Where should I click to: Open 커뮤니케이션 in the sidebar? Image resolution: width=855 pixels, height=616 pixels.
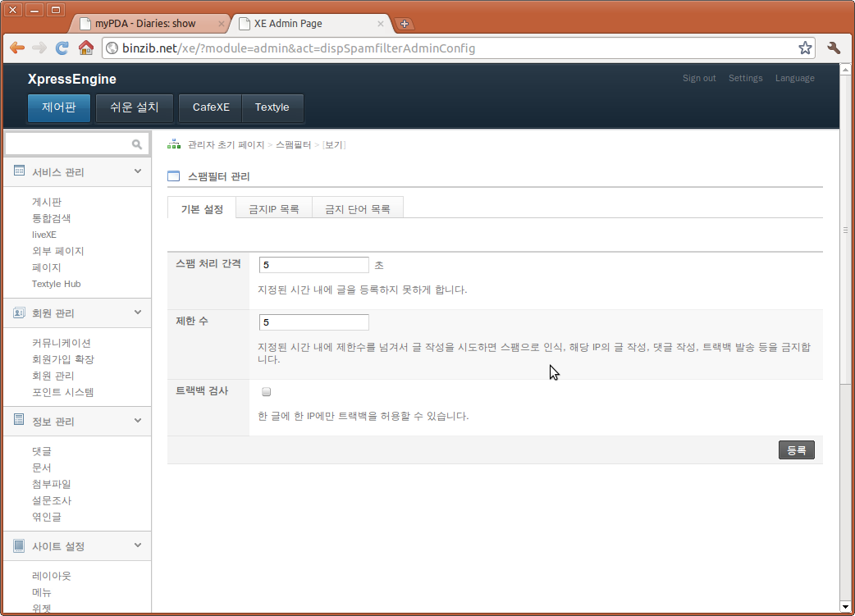(61, 343)
